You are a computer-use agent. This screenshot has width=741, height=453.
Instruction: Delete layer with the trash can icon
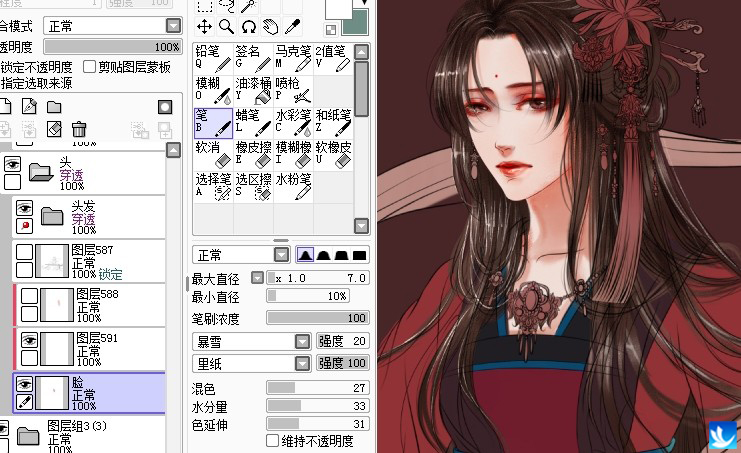pos(79,129)
